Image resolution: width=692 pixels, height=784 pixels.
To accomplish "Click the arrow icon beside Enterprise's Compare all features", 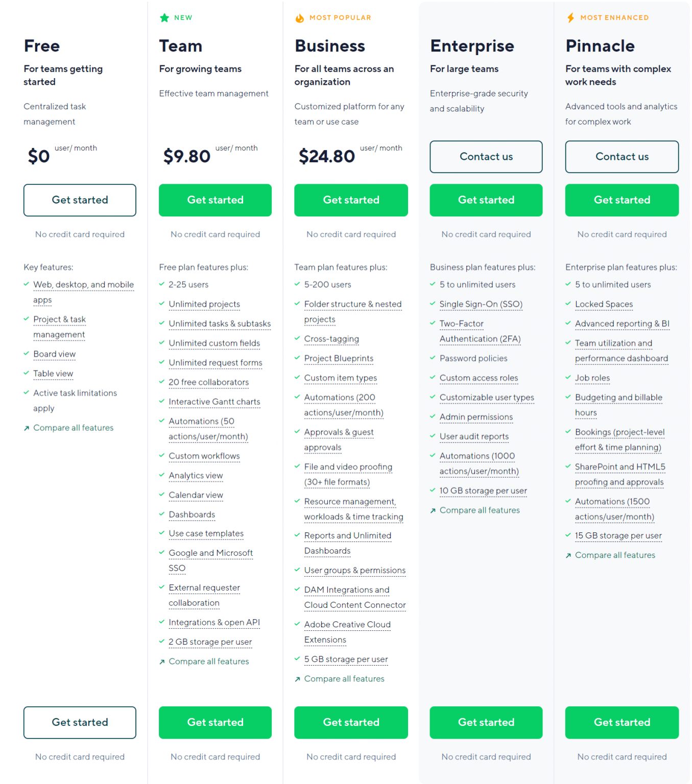I will (433, 510).
